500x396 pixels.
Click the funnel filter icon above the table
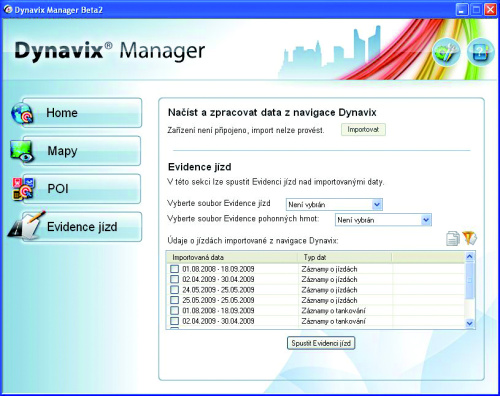[469, 238]
